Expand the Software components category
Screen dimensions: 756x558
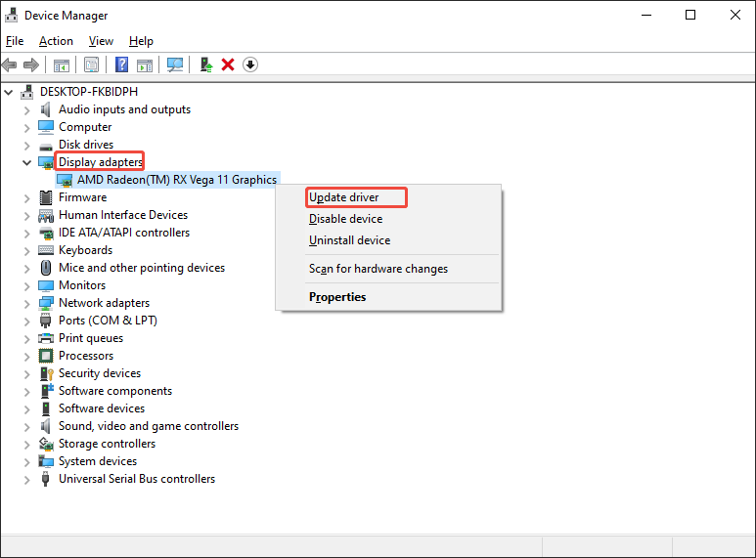[x=27, y=392]
